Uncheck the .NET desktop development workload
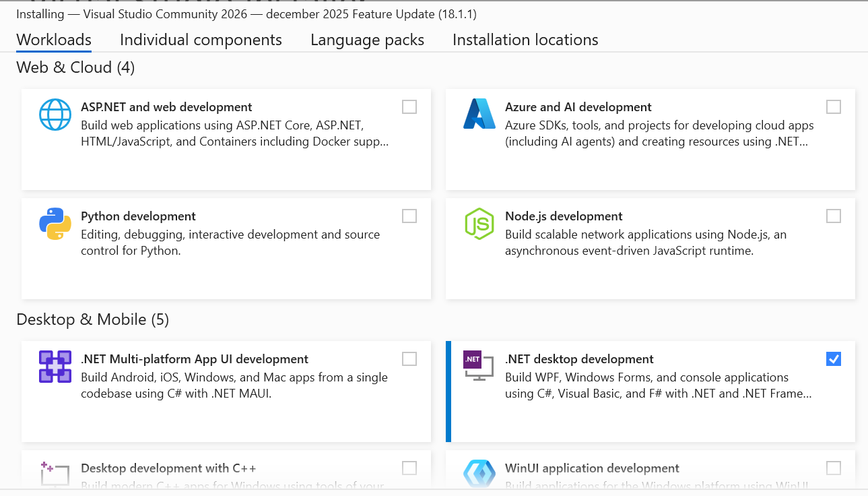 pyautogui.click(x=834, y=359)
